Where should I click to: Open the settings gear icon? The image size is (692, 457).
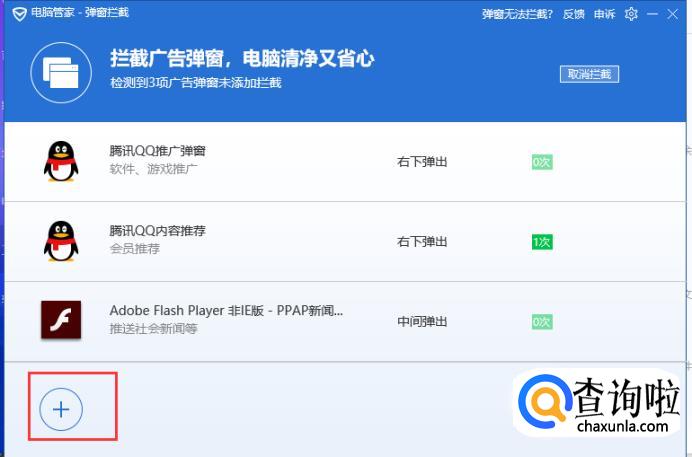pos(631,14)
